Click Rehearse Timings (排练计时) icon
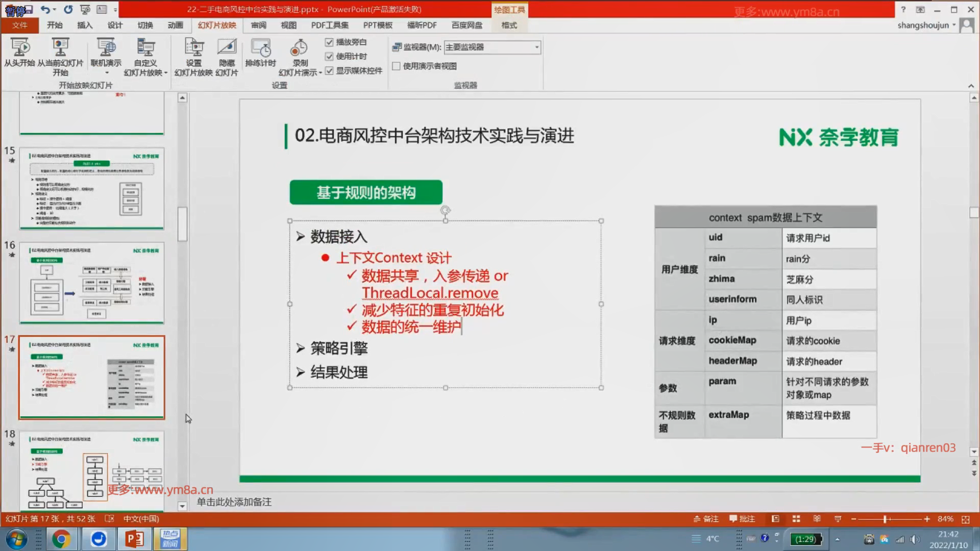Screen dimensions: 980x551 click(x=260, y=48)
